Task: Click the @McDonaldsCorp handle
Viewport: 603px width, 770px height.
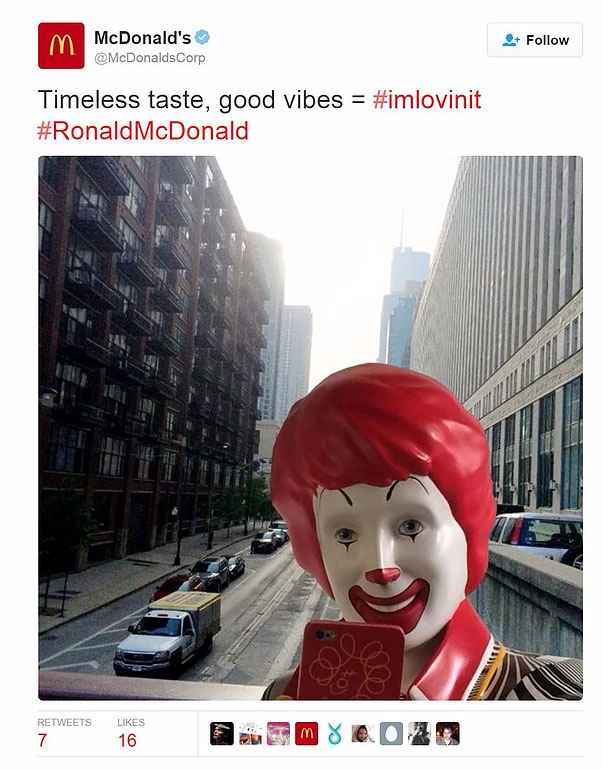Action: coord(150,58)
